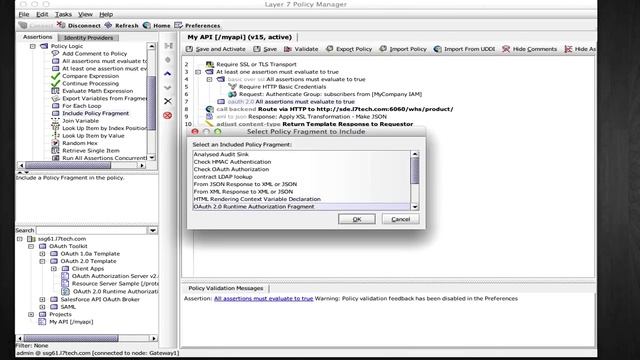The width and height of the screenshot is (640, 360).
Task: Click the Compare Expression green checkmark icon
Action: (x=56, y=76)
